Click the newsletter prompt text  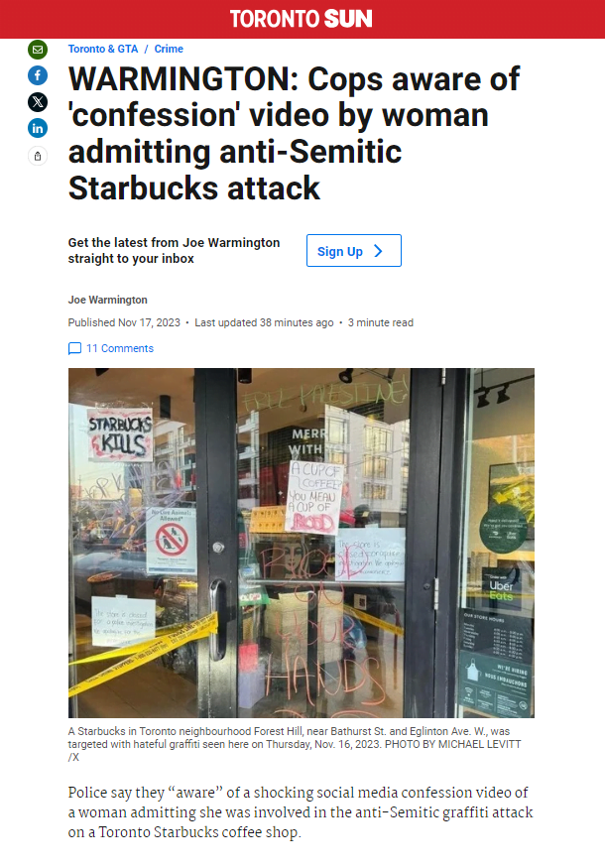coord(174,250)
